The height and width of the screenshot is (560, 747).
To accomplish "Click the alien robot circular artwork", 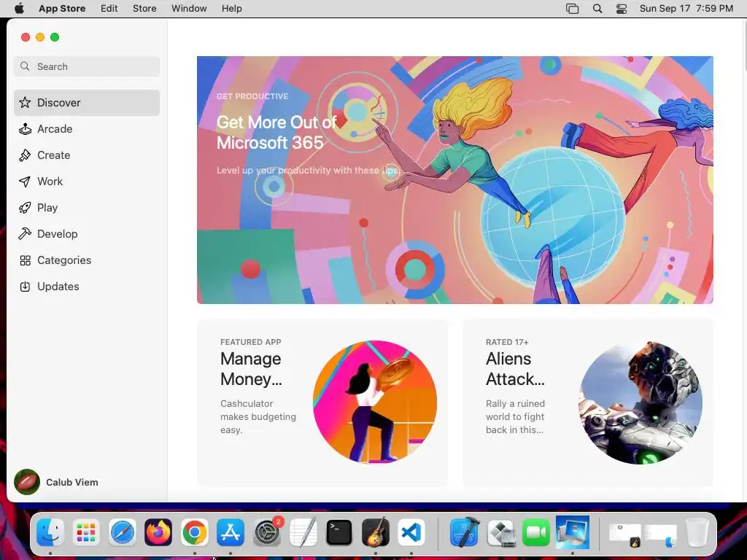I will [x=640, y=402].
